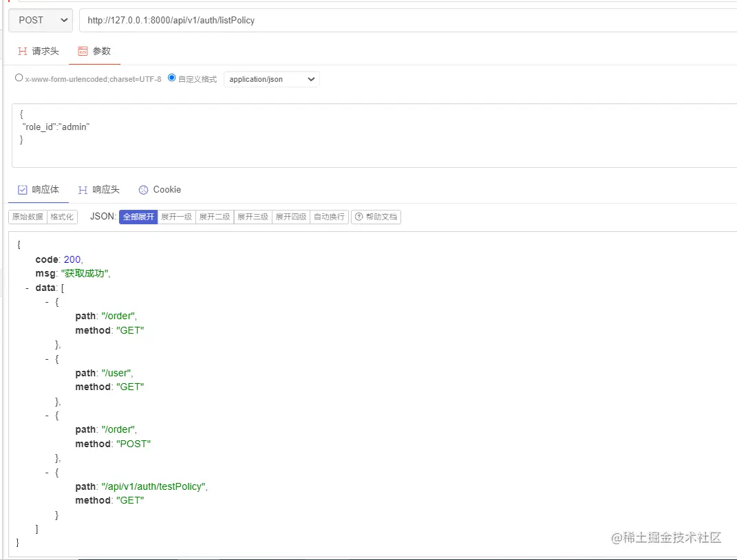Enable 自动换行 for the JSON view
The width and height of the screenshot is (737, 560).
[x=329, y=217]
